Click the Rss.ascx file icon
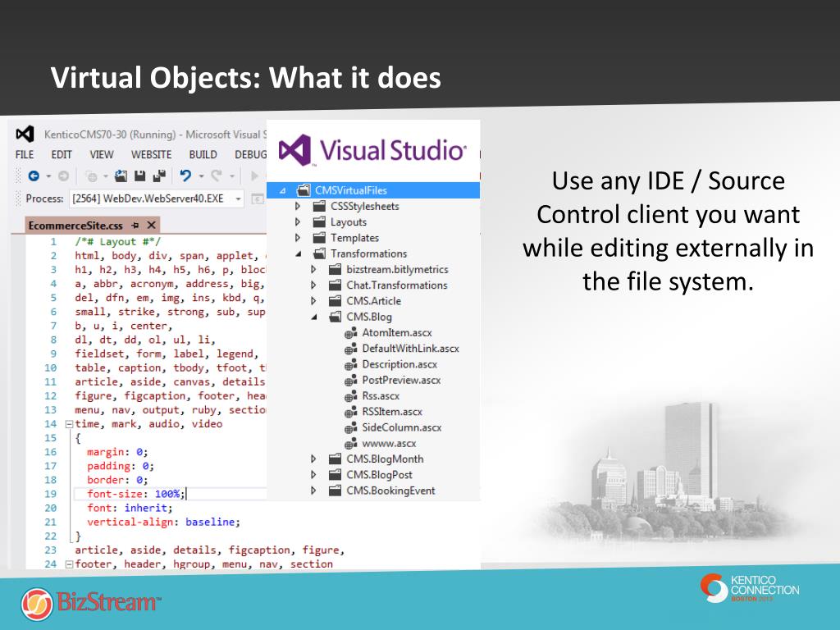The image size is (840, 630). click(x=351, y=396)
